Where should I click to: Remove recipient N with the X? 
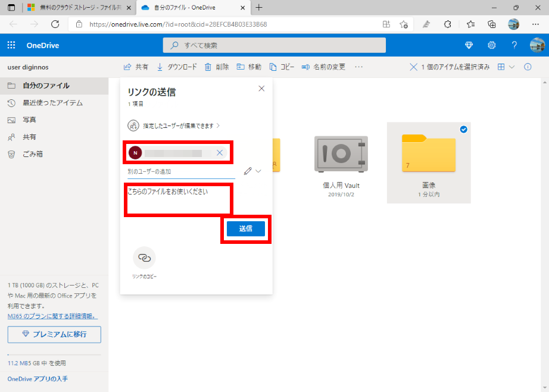coord(220,153)
